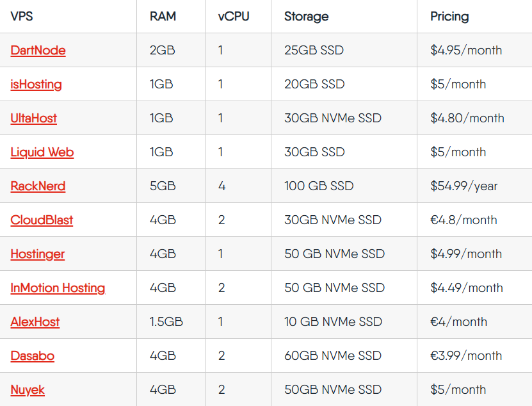Click the VPS column header
Image resolution: width=532 pixels, height=406 pixels.
coord(22,16)
